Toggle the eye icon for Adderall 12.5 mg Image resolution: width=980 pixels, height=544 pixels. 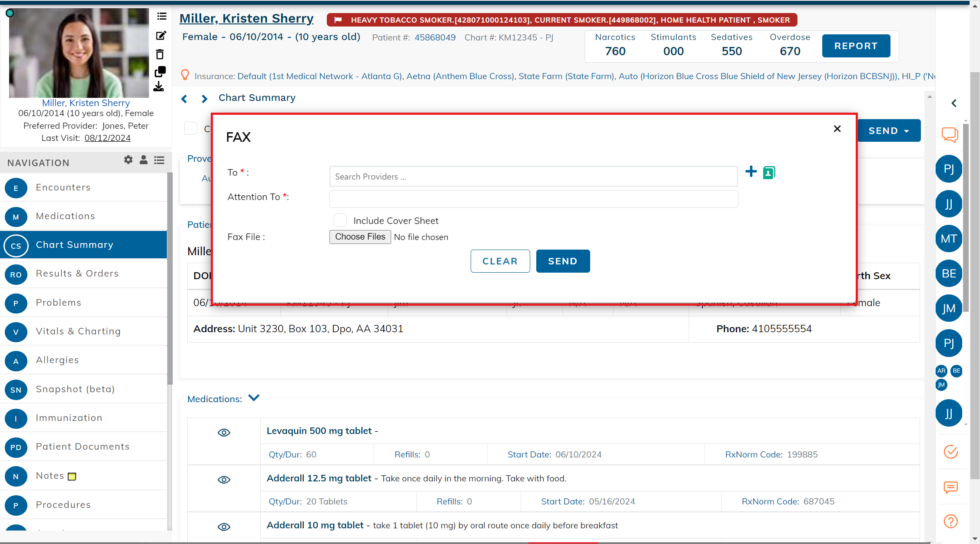224,480
